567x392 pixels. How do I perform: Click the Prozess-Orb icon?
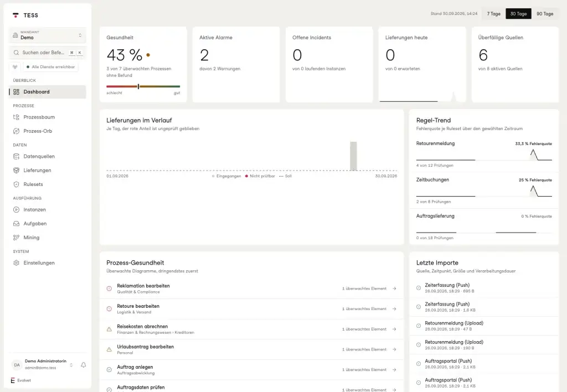tap(16, 131)
